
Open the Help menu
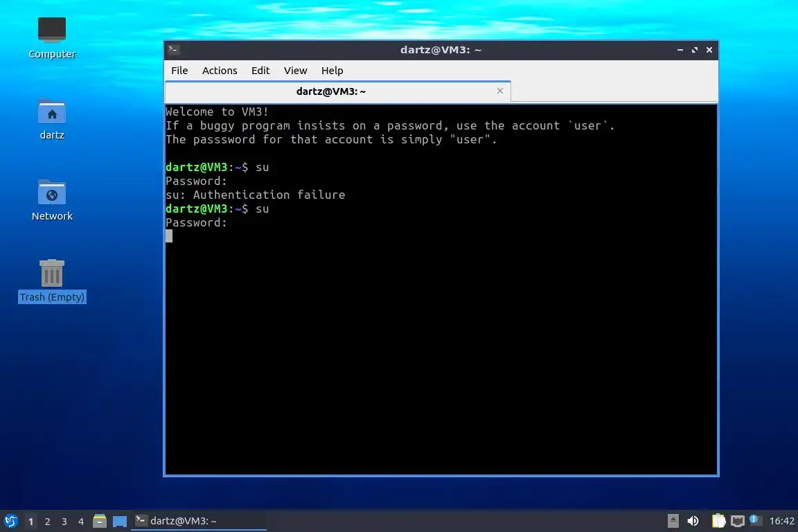tap(332, 70)
